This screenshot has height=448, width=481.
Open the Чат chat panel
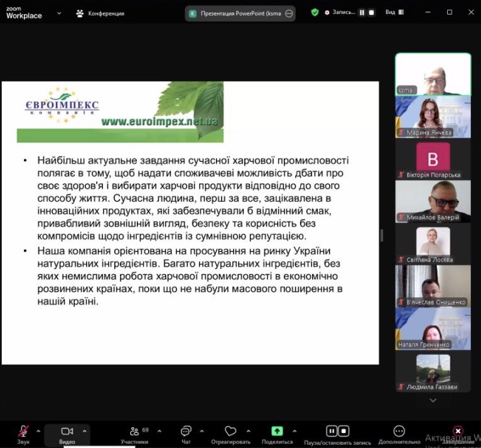click(186, 432)
